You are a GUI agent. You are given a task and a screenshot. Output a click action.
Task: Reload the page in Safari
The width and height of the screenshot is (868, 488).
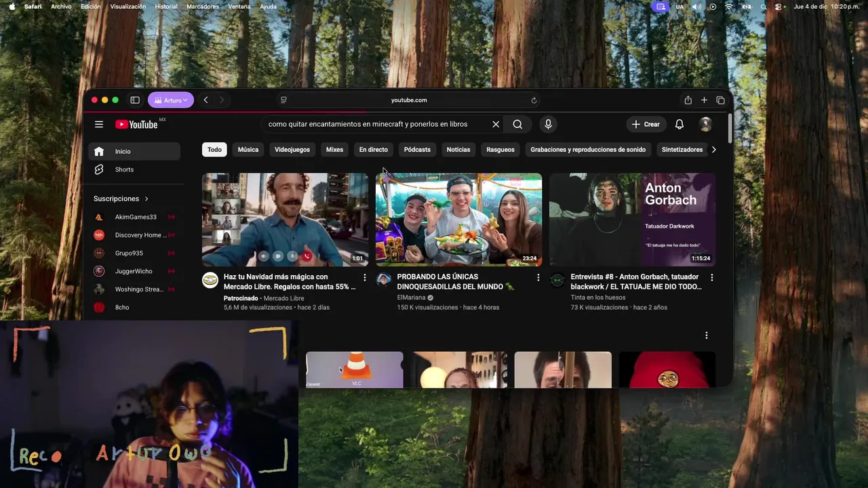point(534,100)
